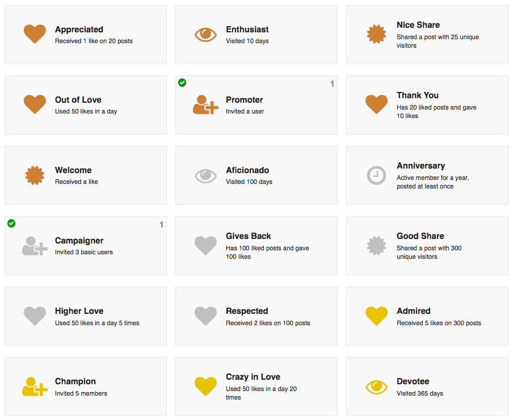The width and height of the screenshot is (513, 420).
Task: Click the Campaigner gray add-user icon
Action: (x=34, y=246)
